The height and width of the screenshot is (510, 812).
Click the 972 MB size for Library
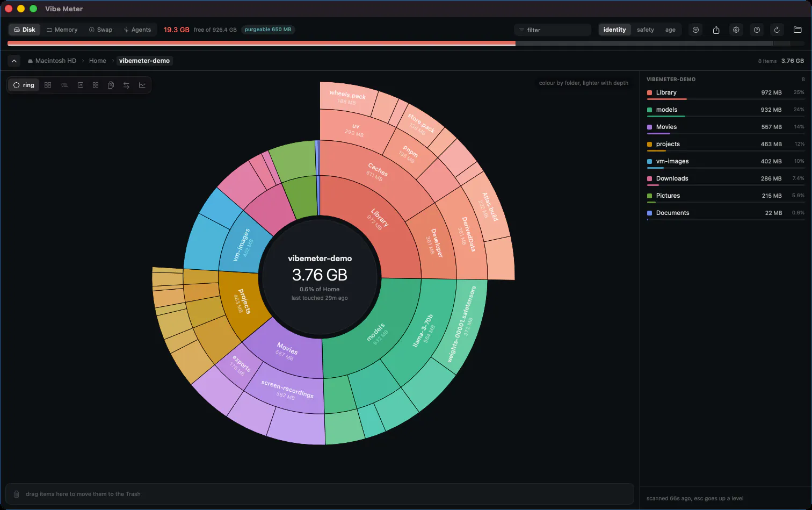pyautogui.click(x=771, y=92)
